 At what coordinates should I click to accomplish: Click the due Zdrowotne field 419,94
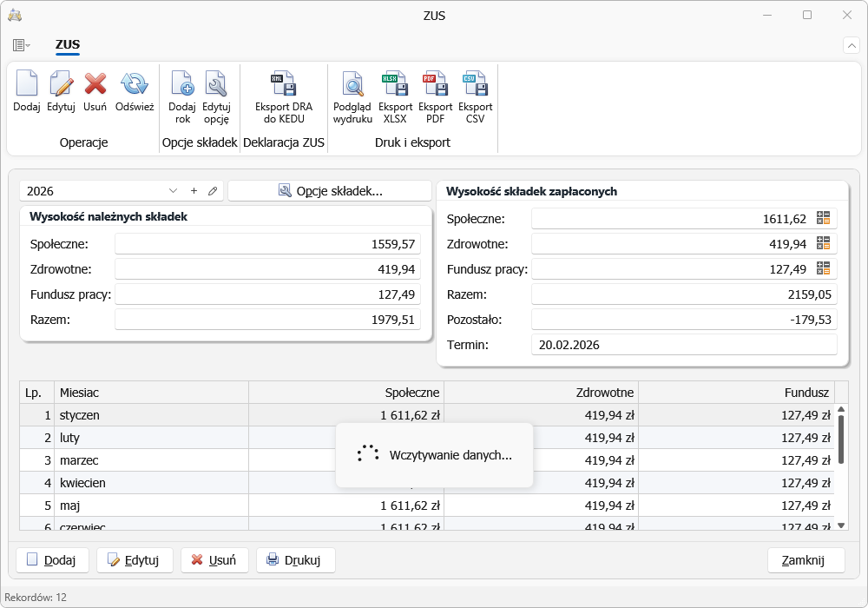point(268,269)
